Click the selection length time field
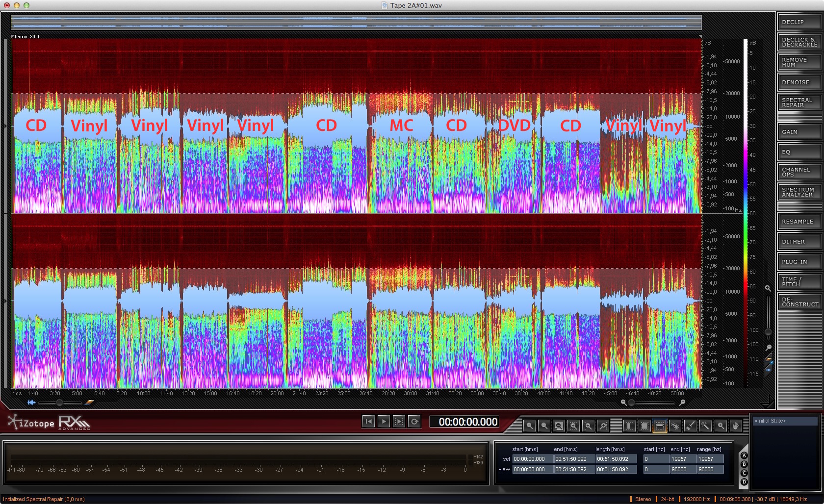Screen dimensions: 824x504 [616, 459]
